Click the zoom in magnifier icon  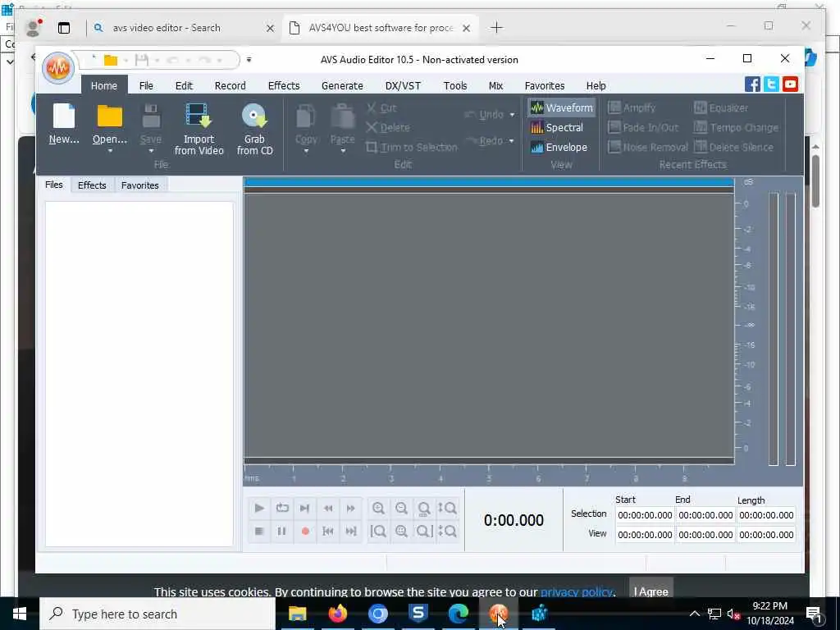(378, 508)
